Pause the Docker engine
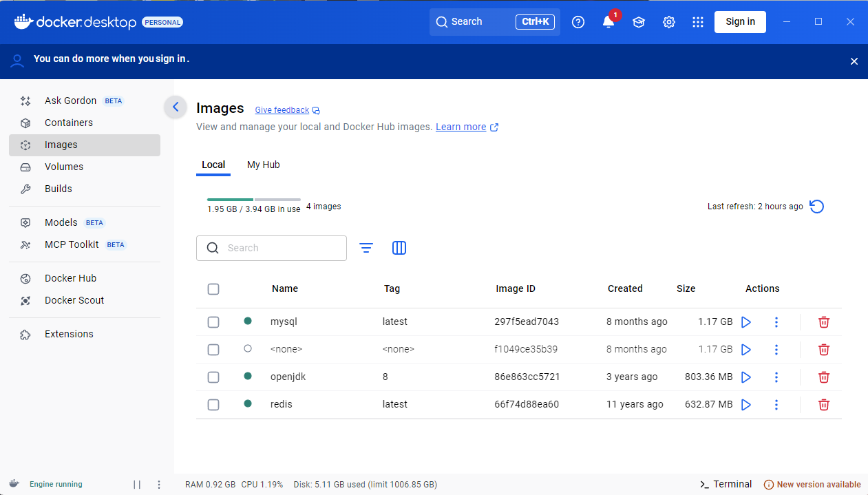Viewport: 868px width, 495px height. 137,485
